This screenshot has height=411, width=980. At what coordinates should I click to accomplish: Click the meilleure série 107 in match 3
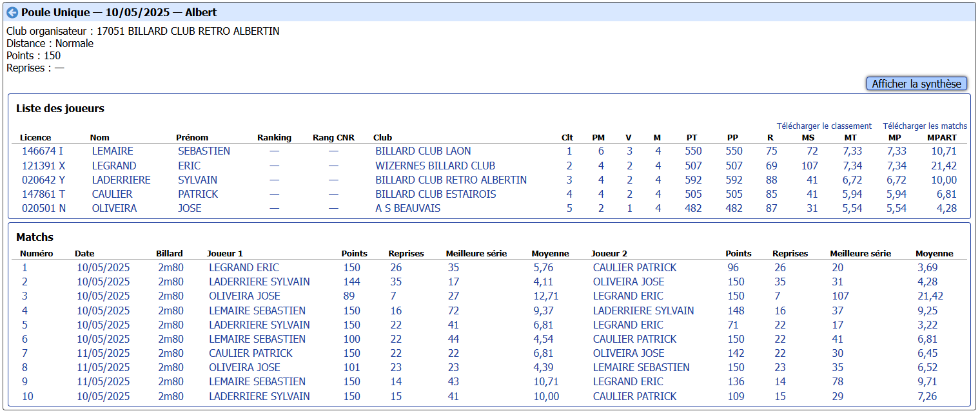click(x=841, y=296)
